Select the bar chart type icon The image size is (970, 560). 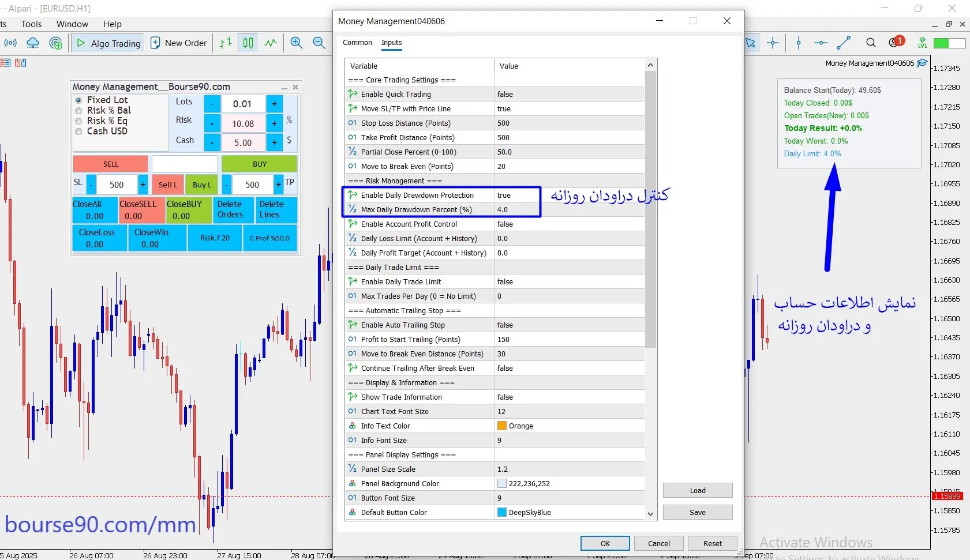tap(226, 43)
